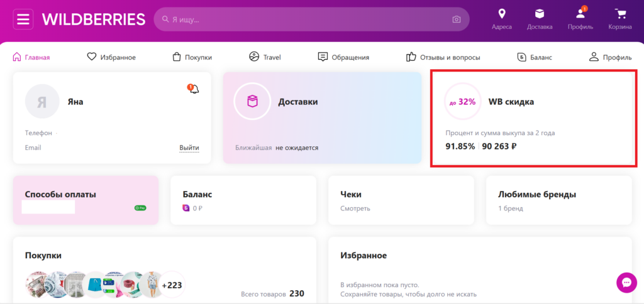Screen dimensions: 644x304
Task: Open Доставка box icon in header
Action: [x=539, y=14]
